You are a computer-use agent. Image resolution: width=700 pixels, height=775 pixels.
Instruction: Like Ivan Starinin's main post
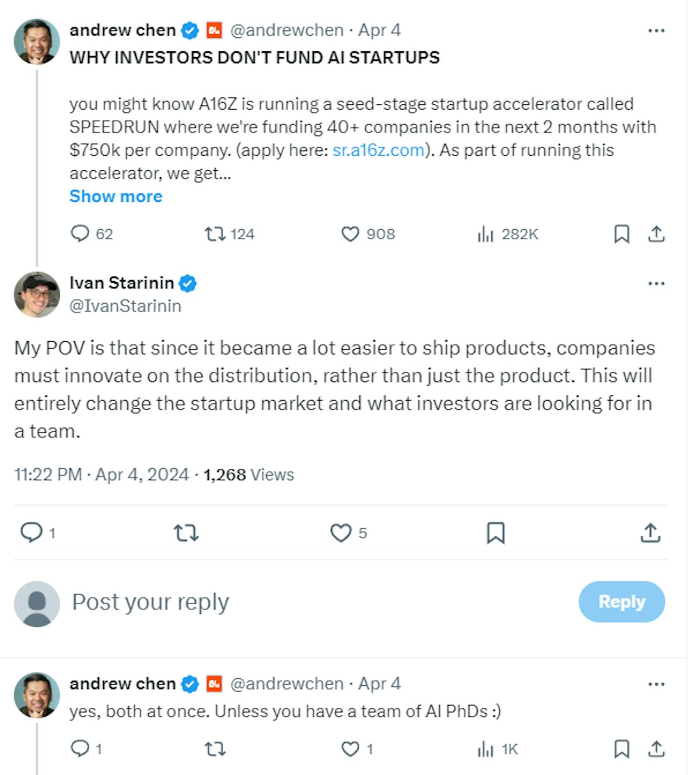click(x=341, y=533)
